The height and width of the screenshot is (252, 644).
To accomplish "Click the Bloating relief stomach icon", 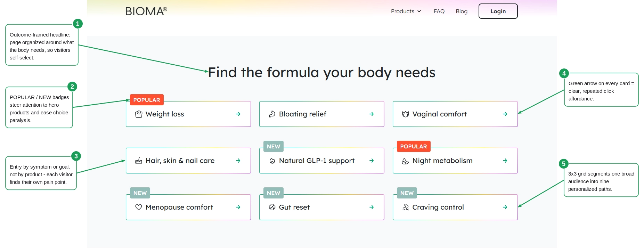I will point(272,114).
